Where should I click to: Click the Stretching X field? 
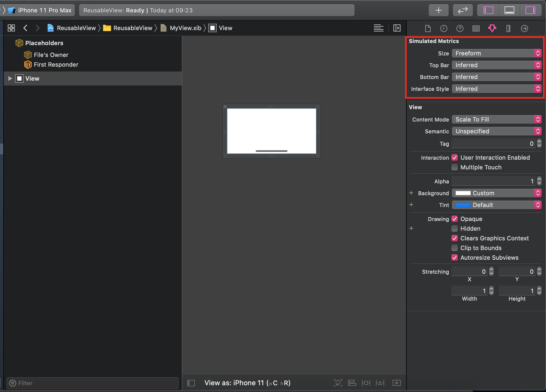(470, 272)
